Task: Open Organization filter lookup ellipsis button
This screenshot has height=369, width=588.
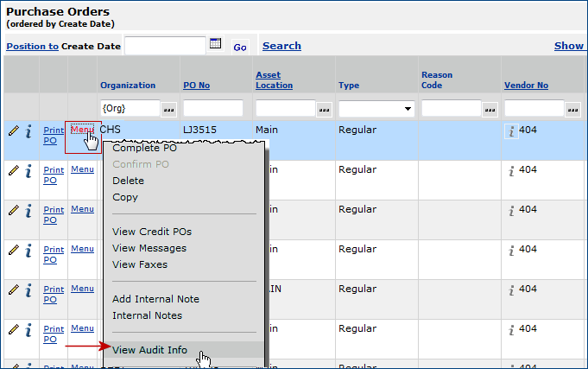Action: (x=168, y=109)
